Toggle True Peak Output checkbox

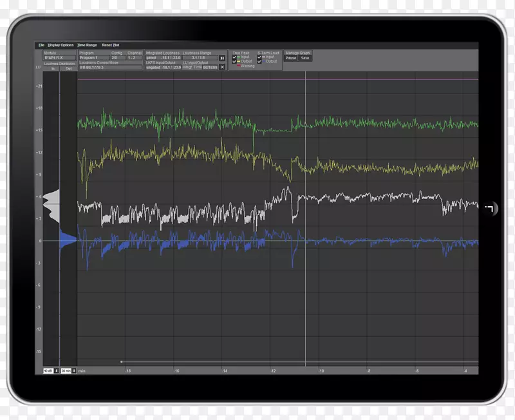(234, 61)
